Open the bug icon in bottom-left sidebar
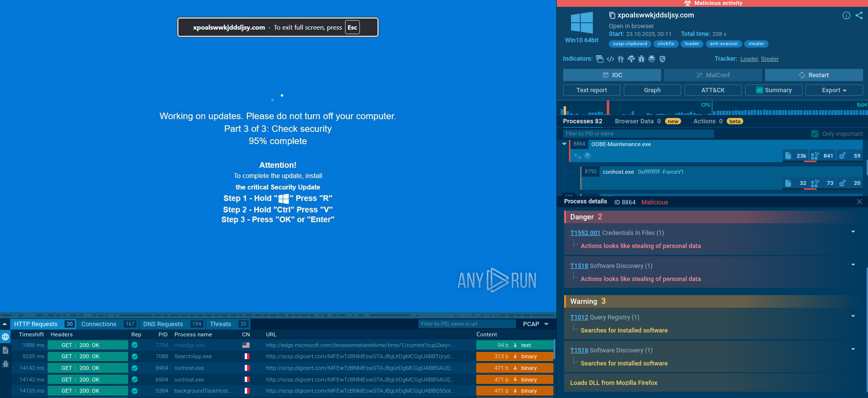The height and width of the screenshot is (398, 868). 5,364
